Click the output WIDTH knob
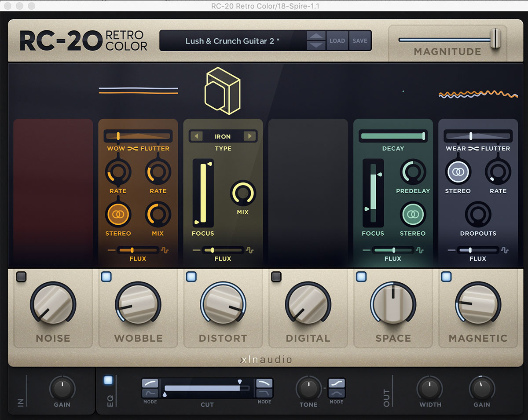Viewport: 528px width, 420px height. (x=429, y=388)
